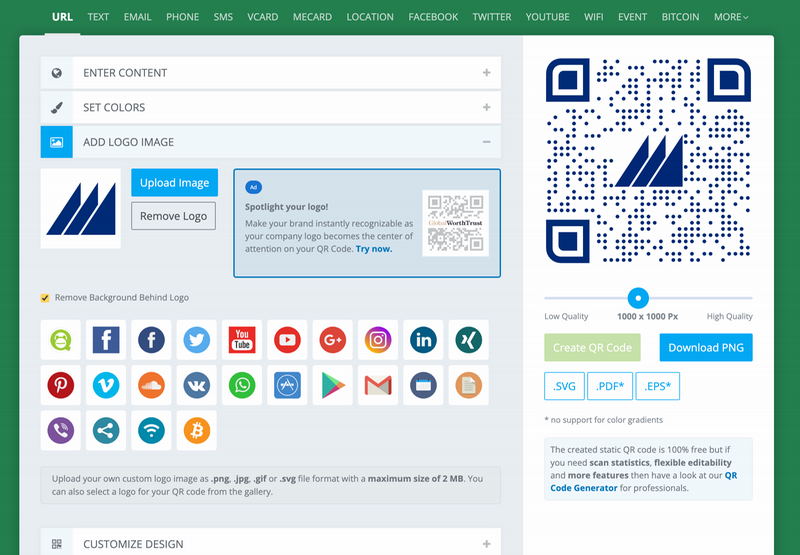The height and width of the screenshot is (555, 800).
Task: Open the More dropdown menu
Action: [x=731, y=17]
